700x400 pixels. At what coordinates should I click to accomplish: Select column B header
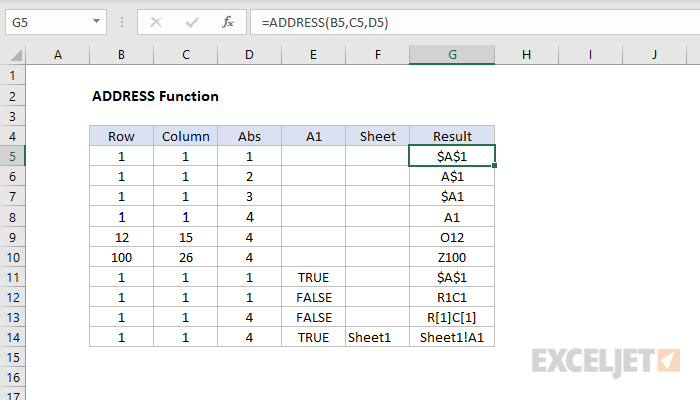pyautogui.click(x=121, y=56)
